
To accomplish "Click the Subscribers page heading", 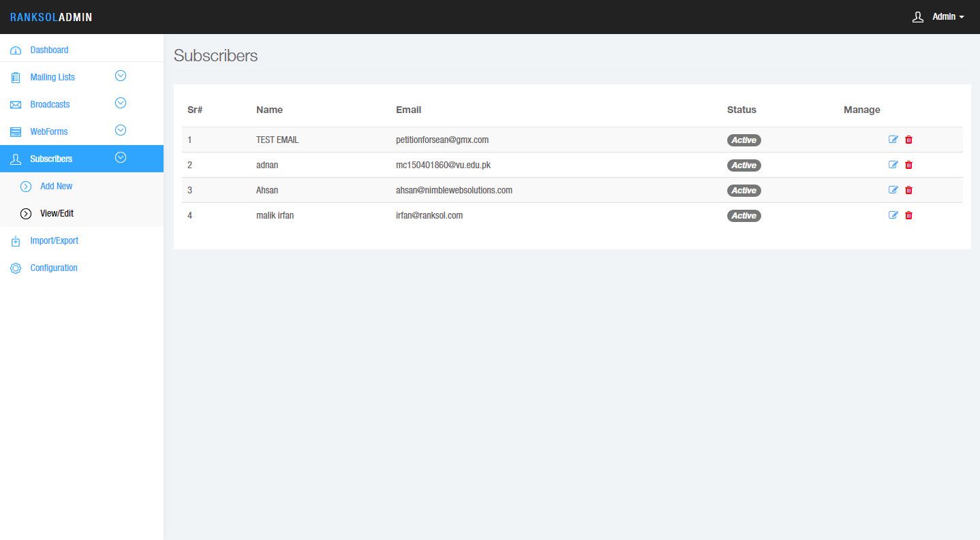I will [216, 56].
